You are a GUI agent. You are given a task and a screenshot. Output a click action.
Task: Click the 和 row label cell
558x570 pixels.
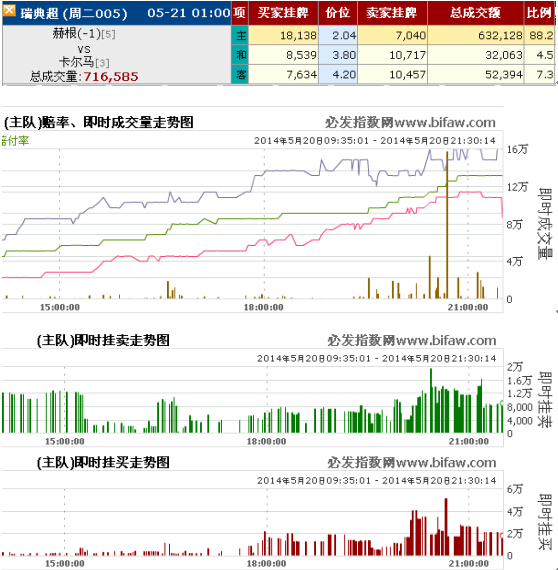point(240,55)
